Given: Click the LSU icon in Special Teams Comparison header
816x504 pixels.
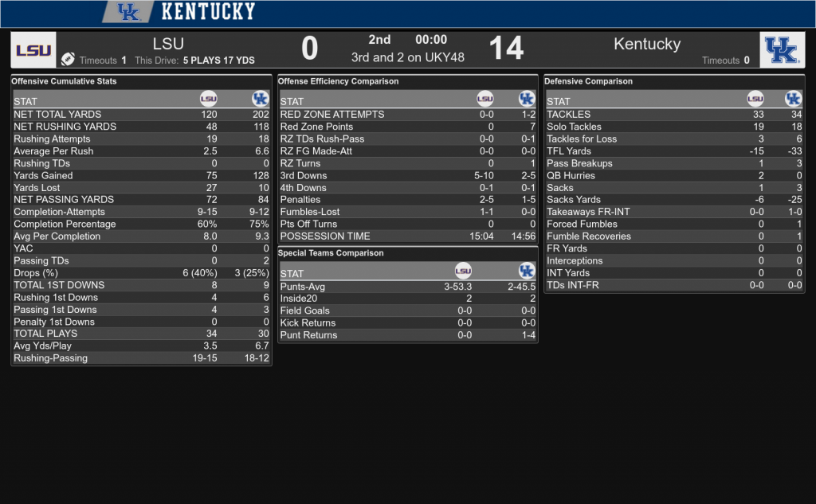Looking at the screenshot, I should pyautogui.click(x=463, y=271).
